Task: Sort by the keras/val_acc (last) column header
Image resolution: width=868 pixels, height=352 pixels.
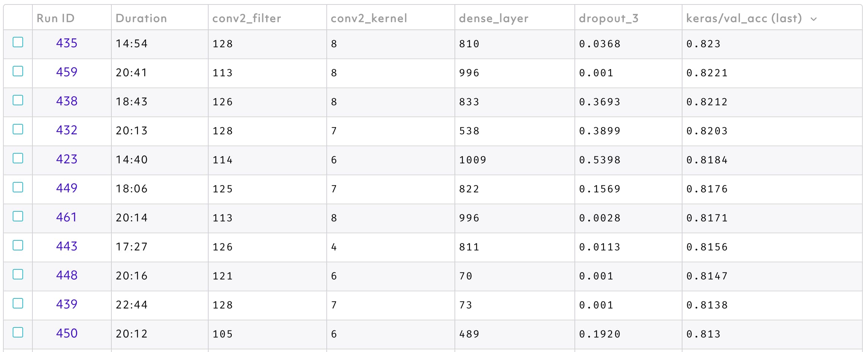Action: point(744,18)
